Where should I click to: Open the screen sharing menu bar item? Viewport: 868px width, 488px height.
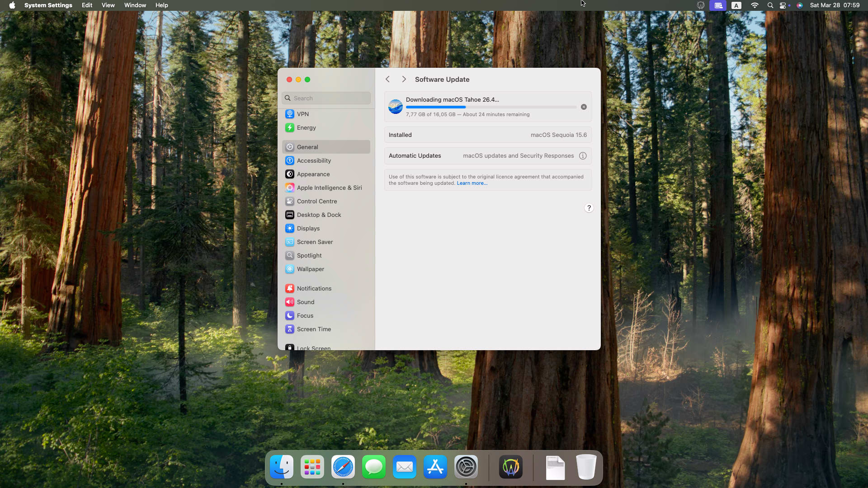pyautogui.click(x=718, y=5)
